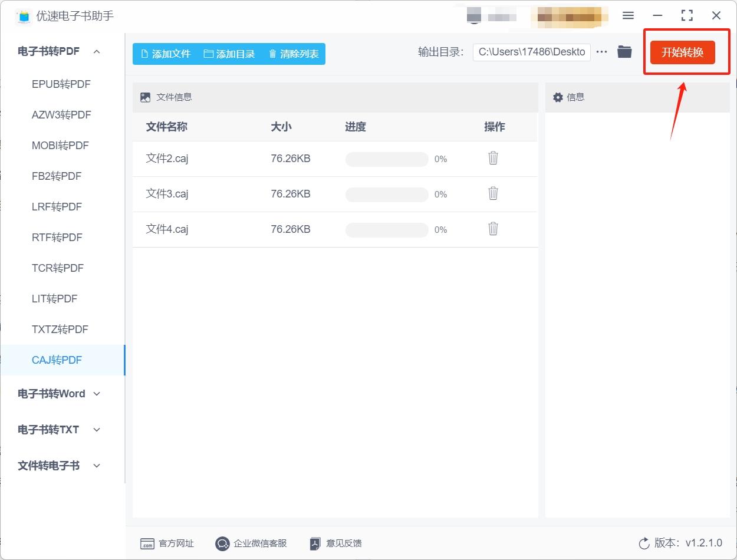Click progress bar of 文件4.caj
The height and width of the screenshot is (560, 737).
click(x=387, y=230)
